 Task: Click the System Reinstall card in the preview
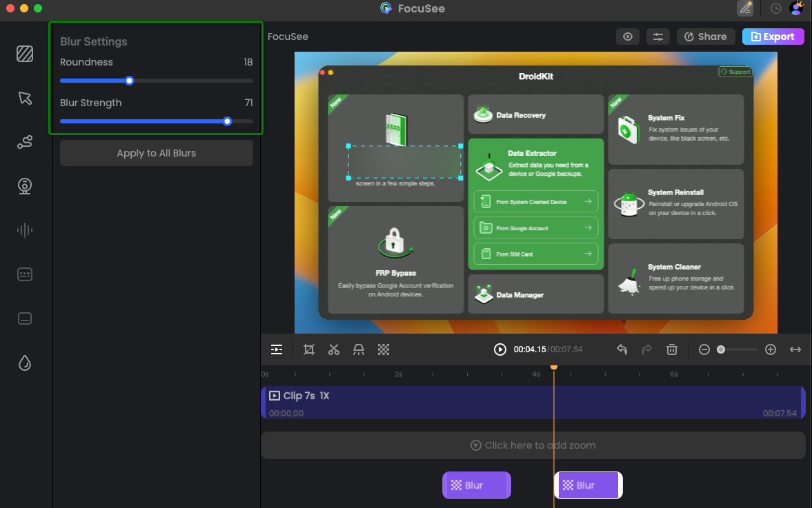point(676,204)
